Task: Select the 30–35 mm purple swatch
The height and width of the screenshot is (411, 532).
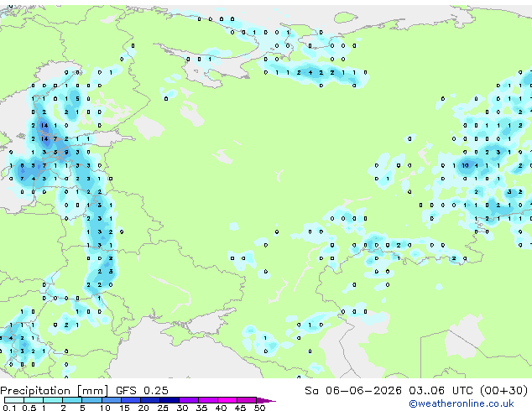Action: pos(189,400)
